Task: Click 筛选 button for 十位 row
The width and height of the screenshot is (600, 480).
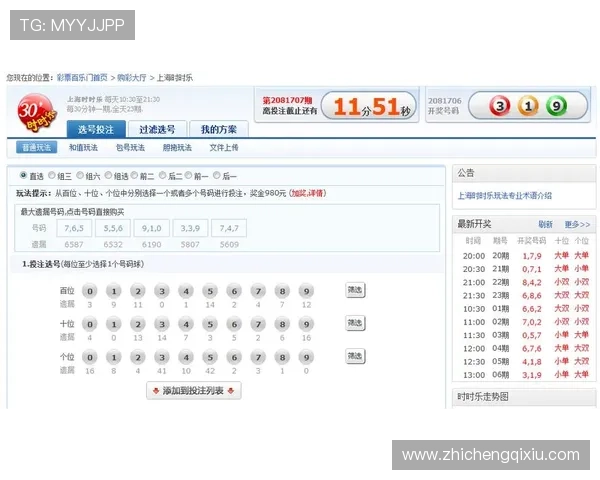Action: click(355, 323)
